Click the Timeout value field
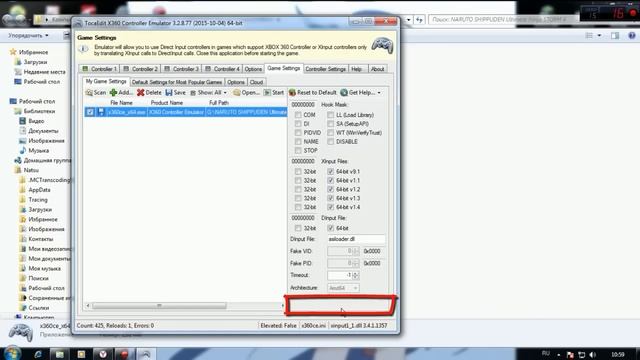Image resolution: width=640 pixels, height=360 pixels. (x=340, y=275)
